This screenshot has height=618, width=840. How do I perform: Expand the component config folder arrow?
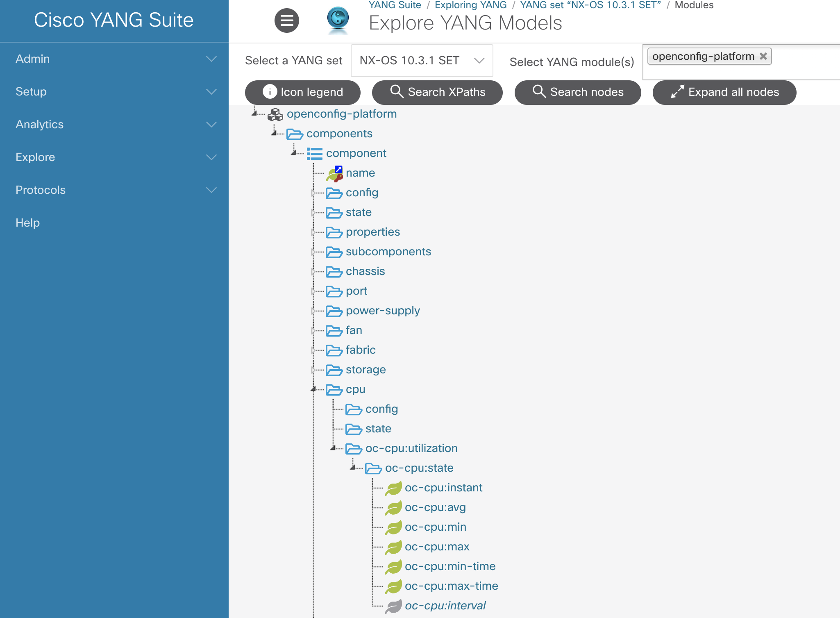tap(313, 193)
